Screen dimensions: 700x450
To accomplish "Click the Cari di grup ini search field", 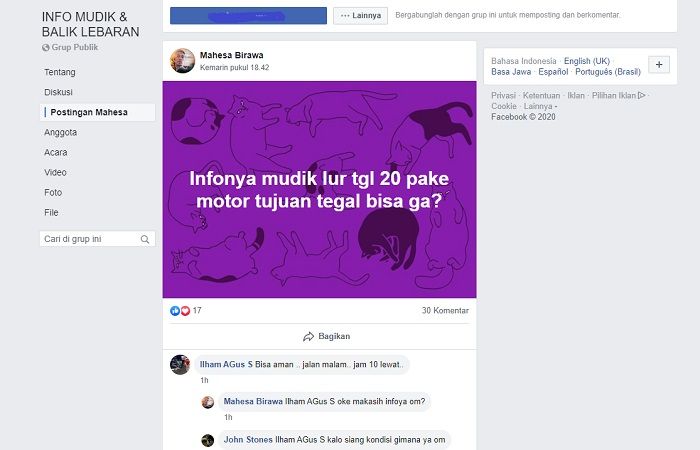I will click(97, 239).
